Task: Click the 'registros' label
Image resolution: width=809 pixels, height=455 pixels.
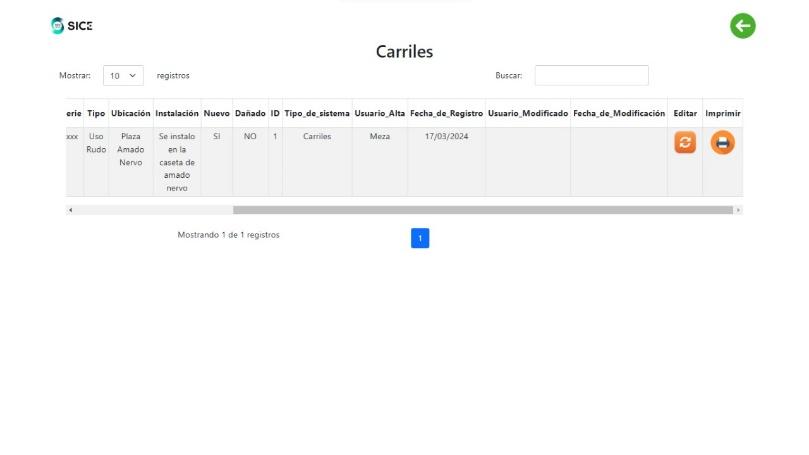Action: (173, 75)
